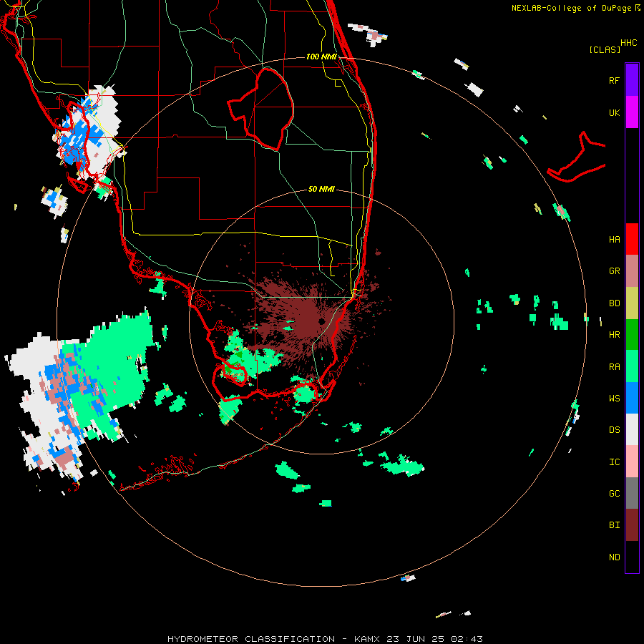Viewport: 644px width, 644px height.
Task: Click the DS white legend swatch
Action: (632, 429)
